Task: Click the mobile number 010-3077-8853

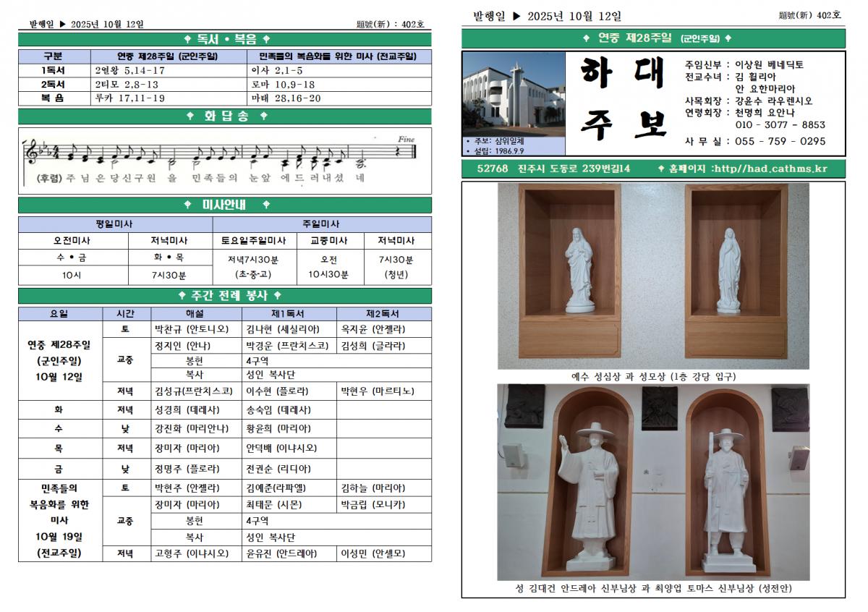Action: point(780,124)
